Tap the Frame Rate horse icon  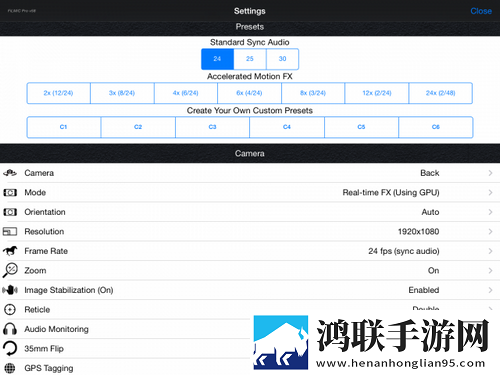(x=10, y=251)
